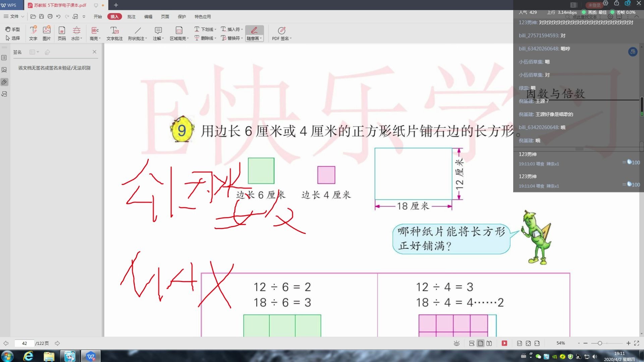Click the PDF 签名 signature tool
This screenshot has height=362, width=644.
pyautogui.click(x=281, y=33)
